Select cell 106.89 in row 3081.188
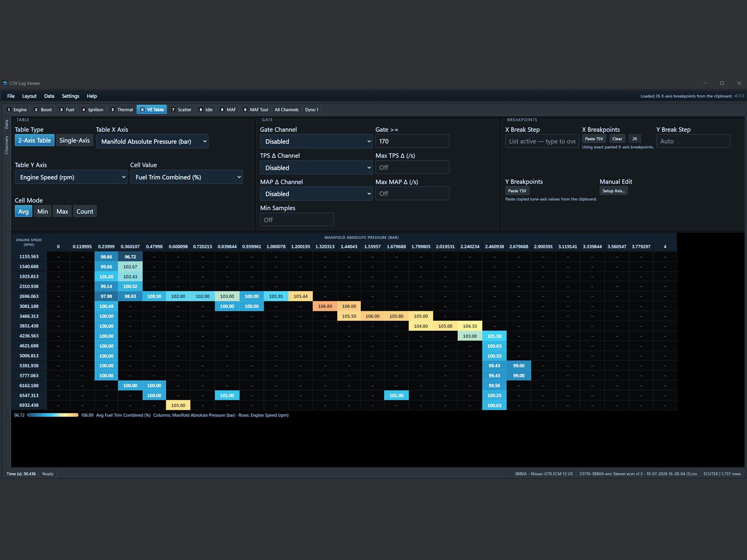This screenshot has height=560, width=747. coord(325,306)
